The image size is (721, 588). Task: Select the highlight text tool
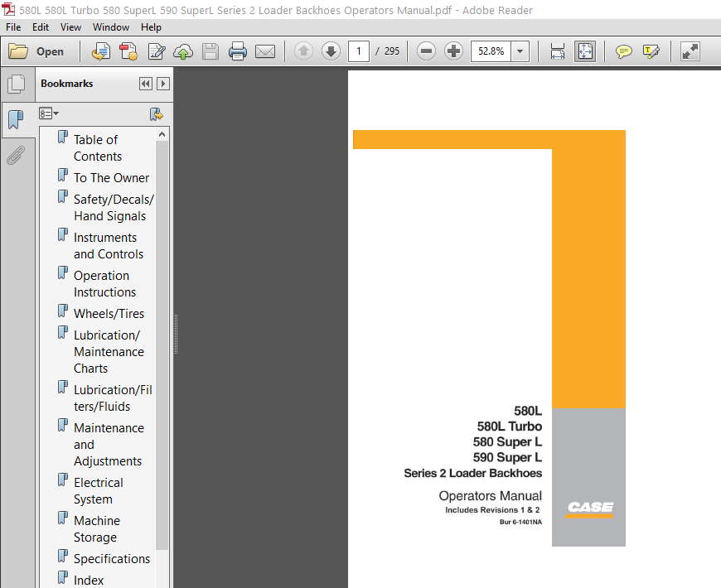tap(651, 51)
